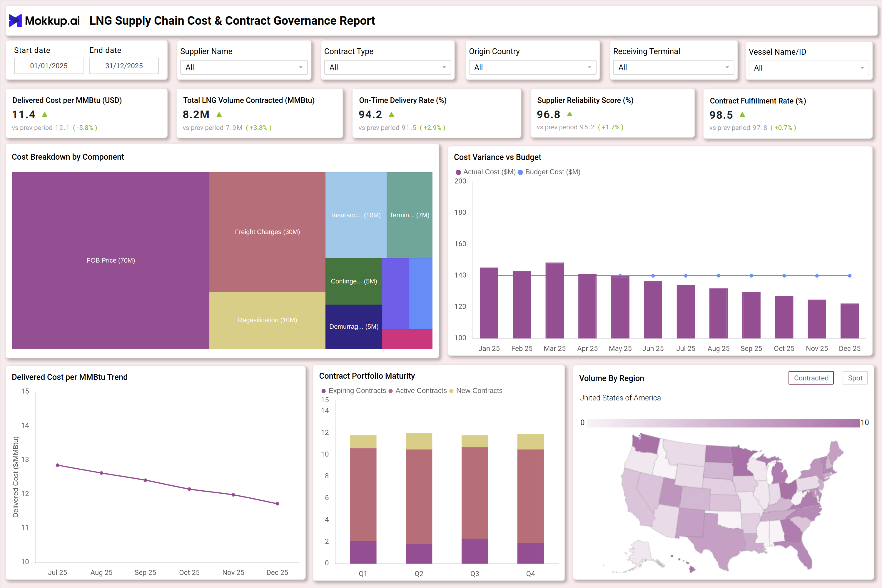Screen dimensions: 882x588
Task: Select the Insurance (10M) treemap tile
Action: click(356, 215)
